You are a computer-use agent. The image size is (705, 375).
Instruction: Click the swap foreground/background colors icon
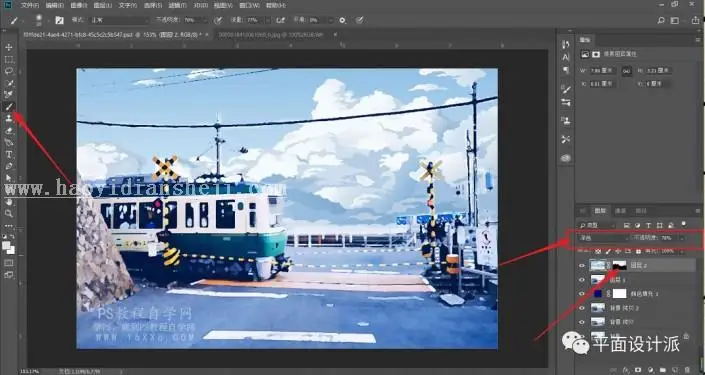13,237
